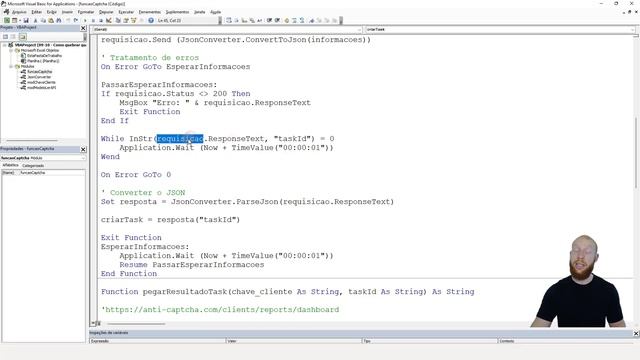Open Project Explorer toolbar icon
The width and height of the screenshot is (640, 360).
(x=118, y=20)
